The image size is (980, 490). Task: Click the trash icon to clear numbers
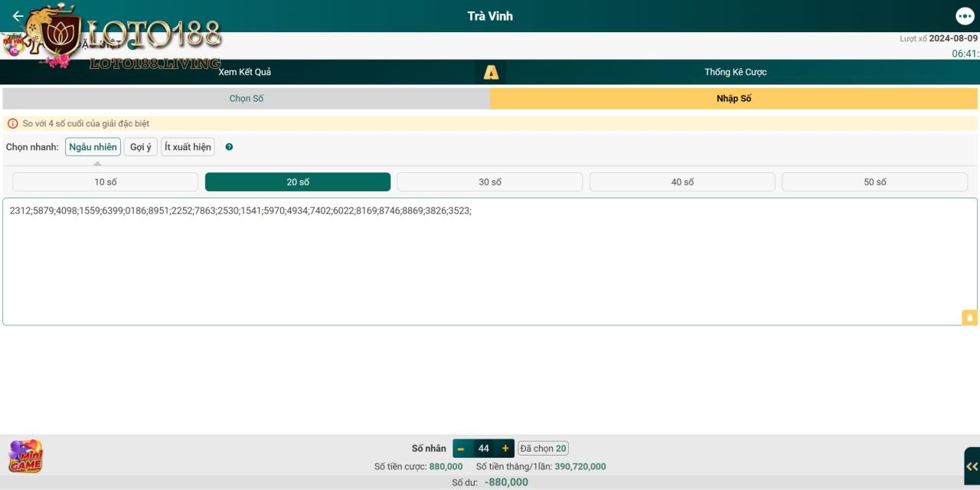click(969, 318)
